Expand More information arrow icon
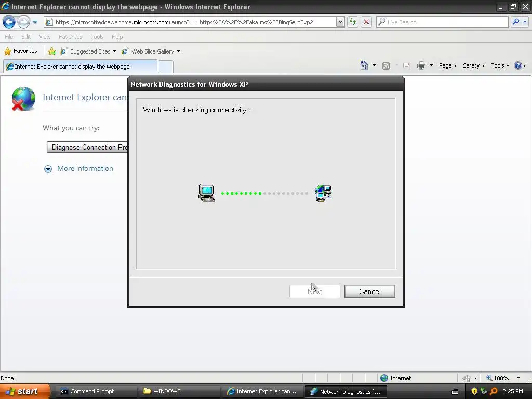This screenshot has width=532, height=399. pyautogui.click(x=48, y=169)
